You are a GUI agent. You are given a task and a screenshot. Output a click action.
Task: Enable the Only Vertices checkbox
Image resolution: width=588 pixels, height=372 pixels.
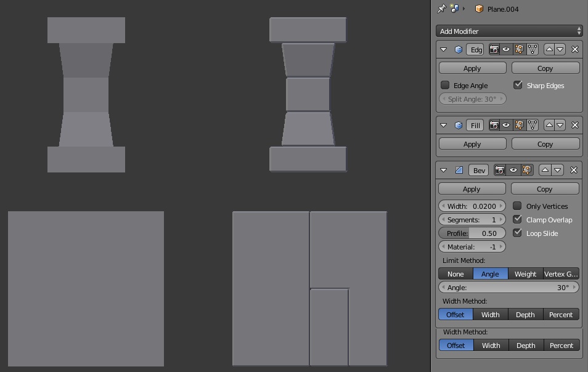(x=517, y=206)
